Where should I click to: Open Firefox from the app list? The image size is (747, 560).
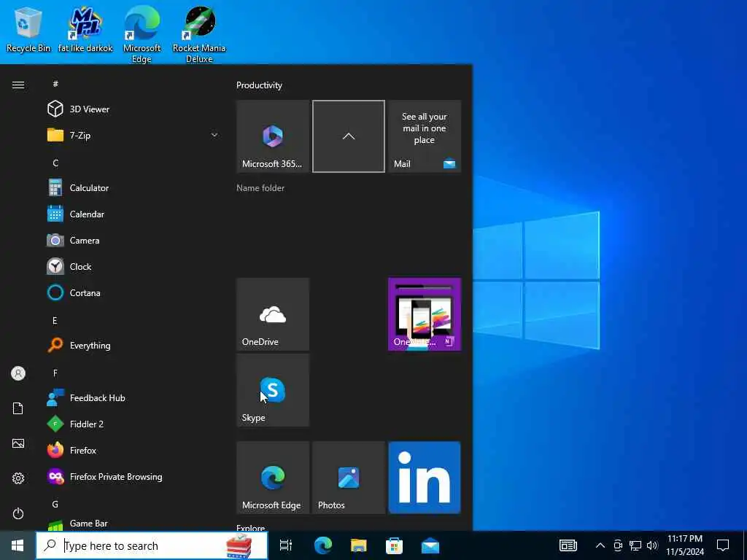click(133, 450)
